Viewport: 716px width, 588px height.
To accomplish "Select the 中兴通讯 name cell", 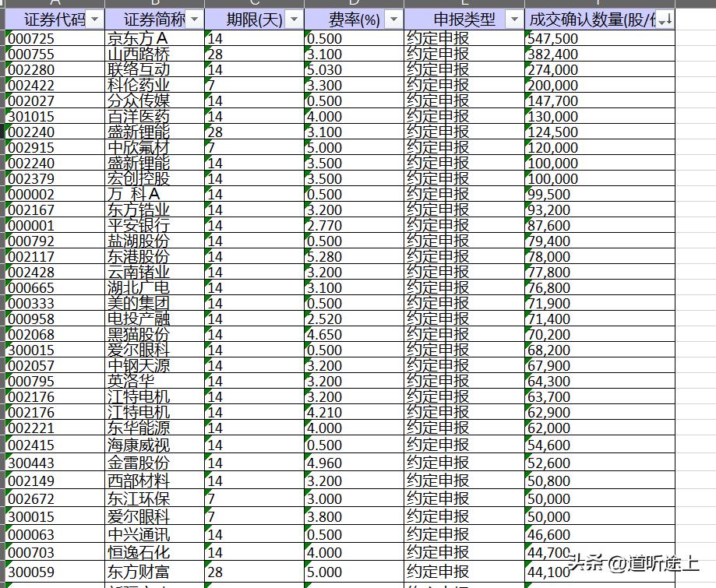I will [x=154, y=533].
